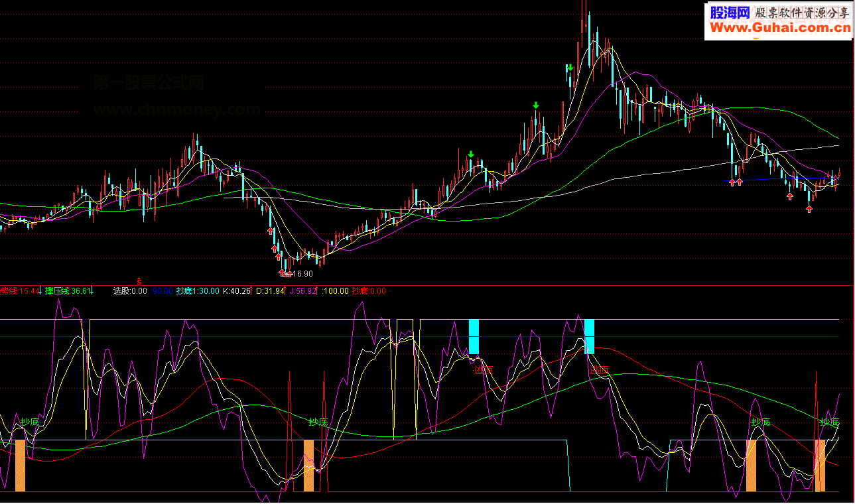Click the K:40.26 indicator value

point(237,290)
